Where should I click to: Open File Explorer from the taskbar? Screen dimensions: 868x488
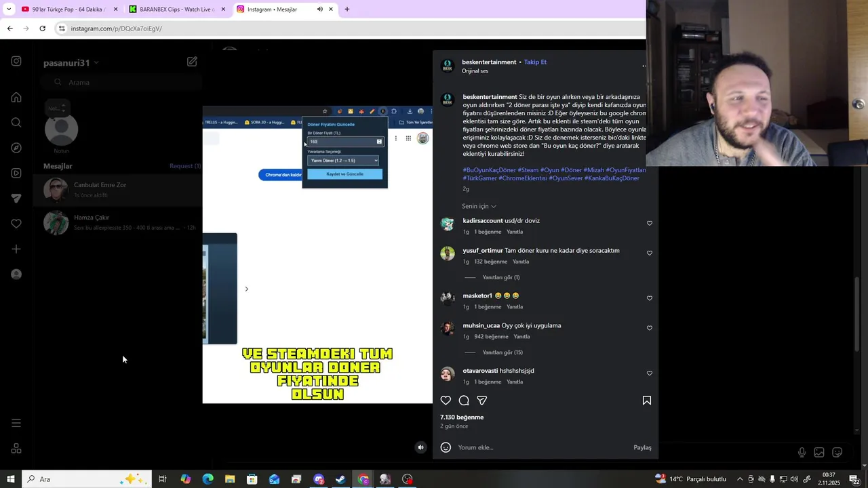pos(230,479)
